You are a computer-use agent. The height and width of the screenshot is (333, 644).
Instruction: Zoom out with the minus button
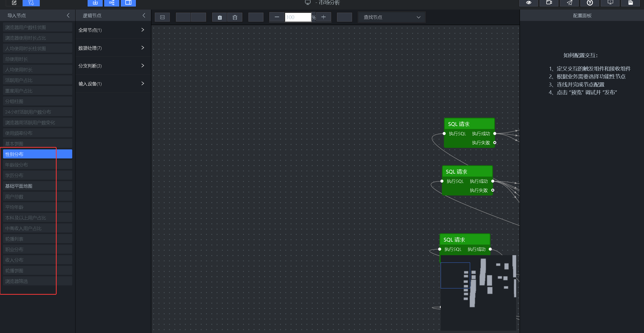point(277,17)
